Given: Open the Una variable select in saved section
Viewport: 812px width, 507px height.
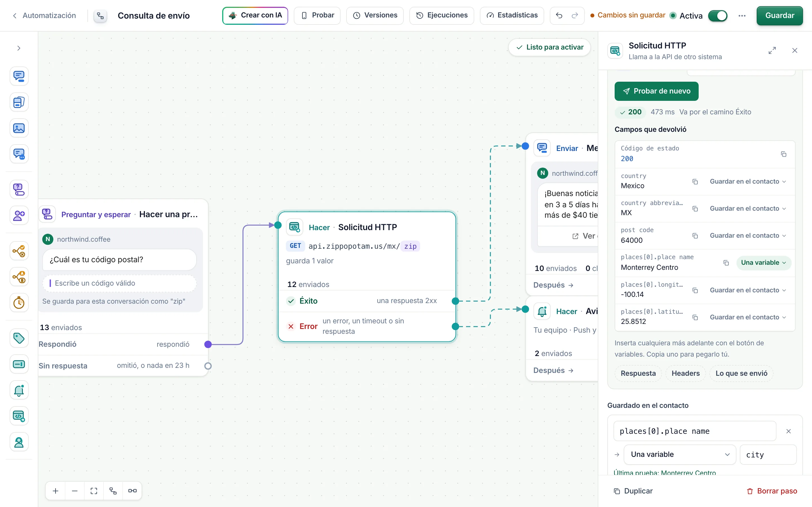Looking at the screenshot, I should tap(679, 454).
